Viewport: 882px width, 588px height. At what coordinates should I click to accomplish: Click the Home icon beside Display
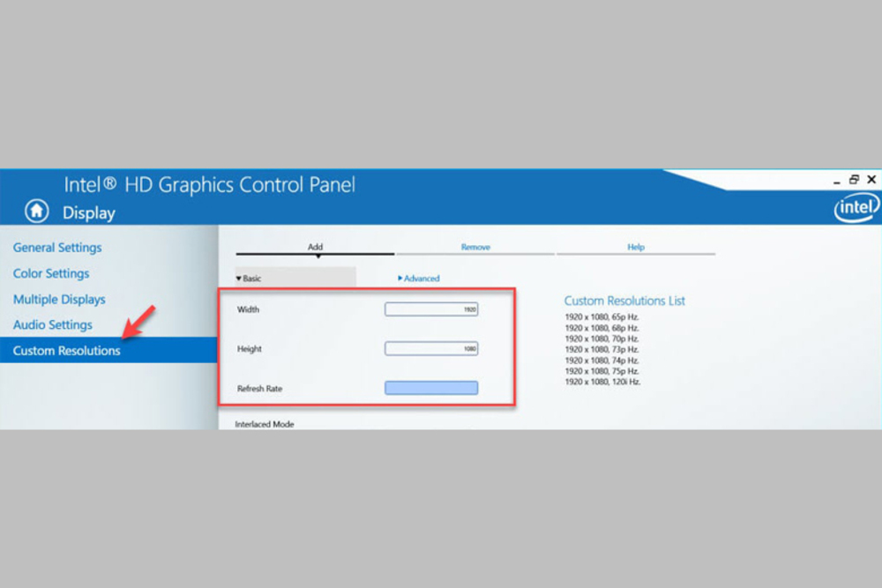(x=36, y=211)
